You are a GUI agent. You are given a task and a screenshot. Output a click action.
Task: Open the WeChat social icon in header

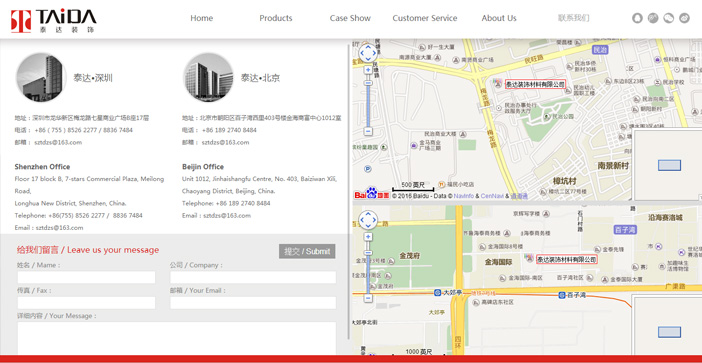click(668, 18)
